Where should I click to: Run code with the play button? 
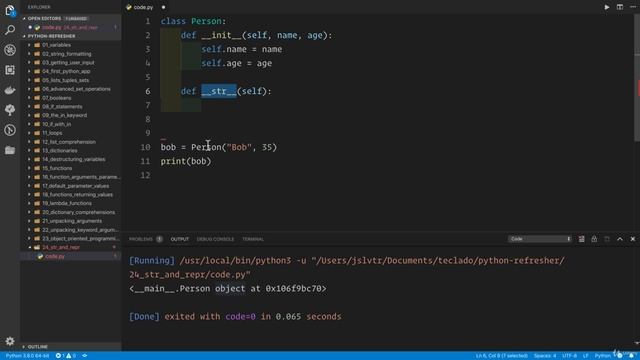[607, 7]
